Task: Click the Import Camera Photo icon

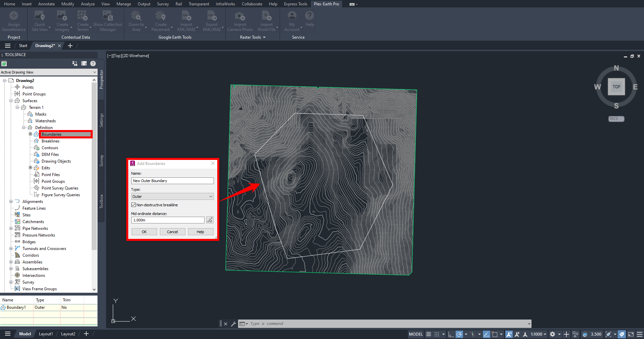Action: 240,16
